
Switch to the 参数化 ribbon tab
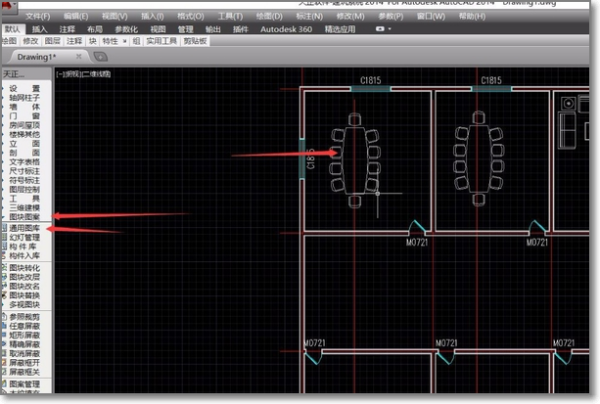[x=126, y=29]
